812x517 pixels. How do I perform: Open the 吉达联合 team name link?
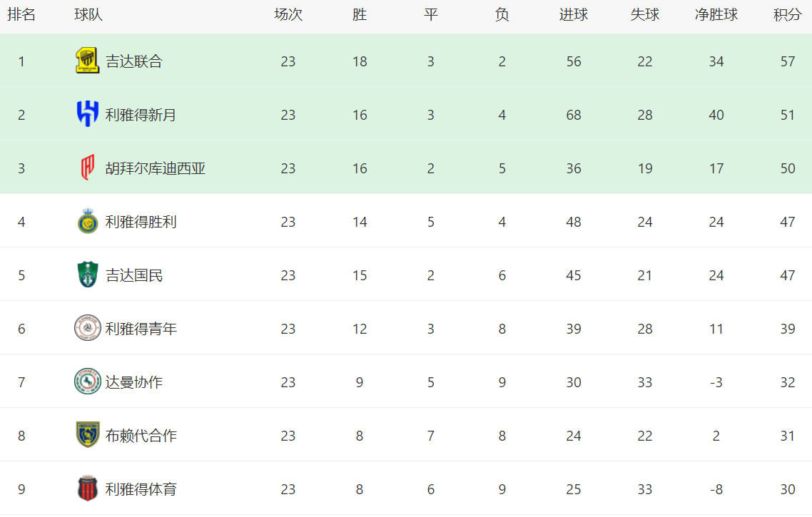[x=134, y=61]
